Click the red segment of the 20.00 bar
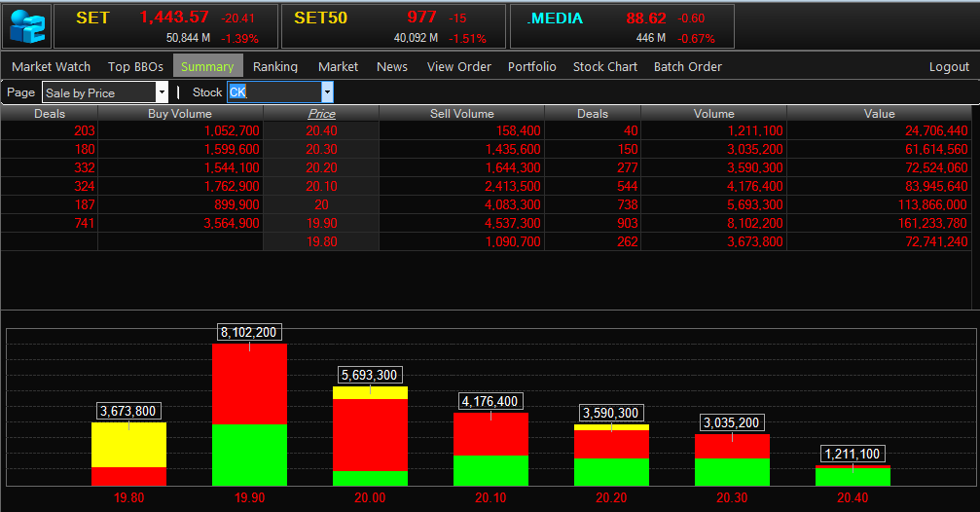Image resolution: width=980 pixels, height=512 pixels. (x=370, y=434)
